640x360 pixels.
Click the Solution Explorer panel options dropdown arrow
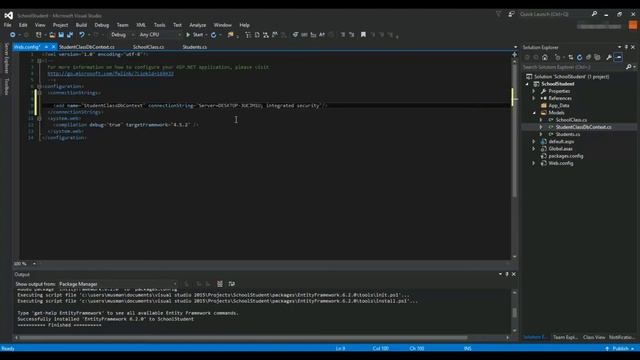click(619, 47)
